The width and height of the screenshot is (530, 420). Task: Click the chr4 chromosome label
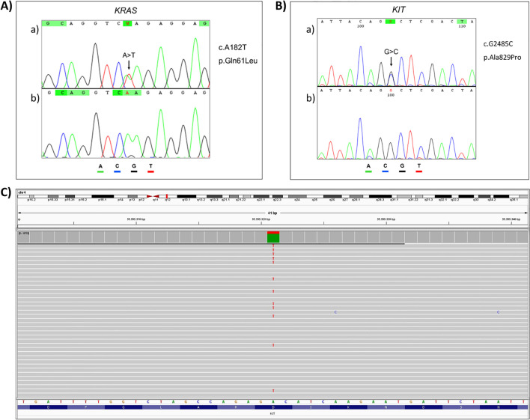[22, 192]
